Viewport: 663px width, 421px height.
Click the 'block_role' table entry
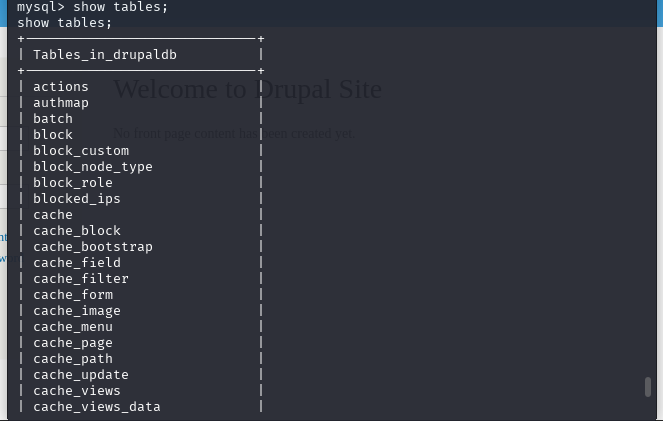73,183
